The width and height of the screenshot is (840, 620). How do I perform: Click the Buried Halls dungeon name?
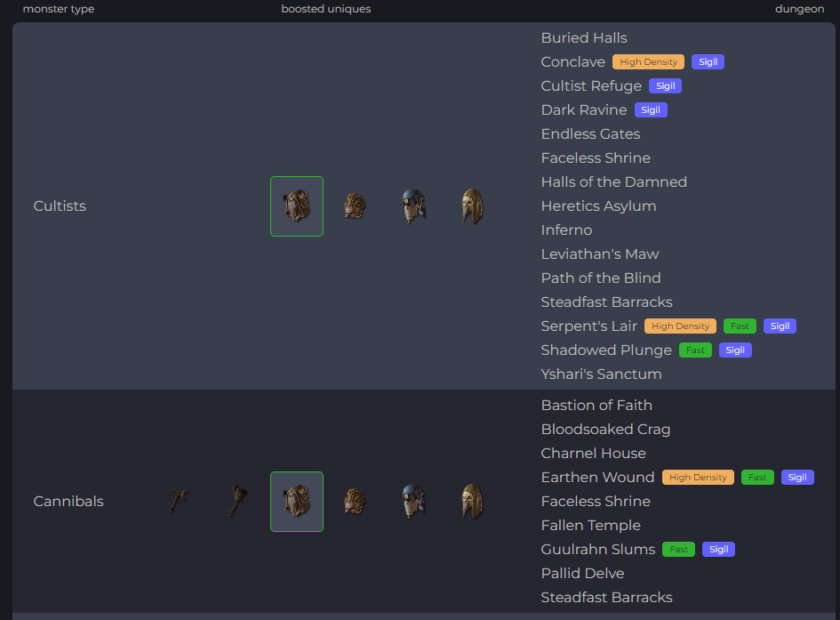point(584,38)
